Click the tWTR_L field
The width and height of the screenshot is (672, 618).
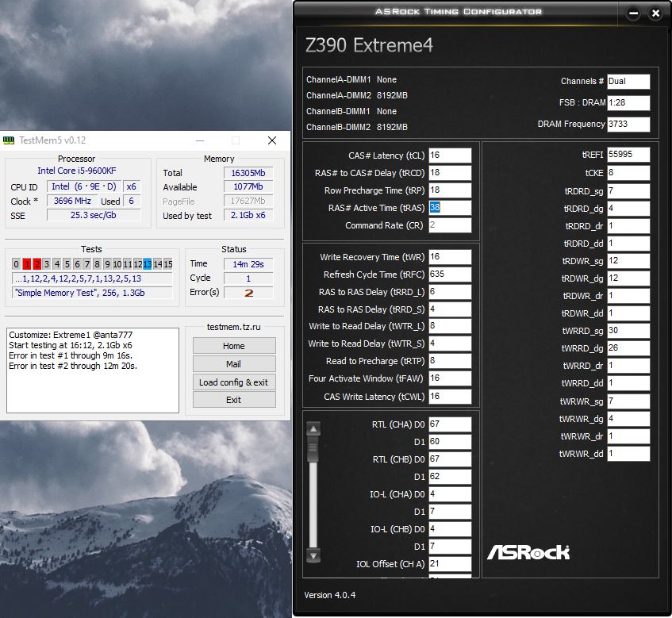[450, 326]
